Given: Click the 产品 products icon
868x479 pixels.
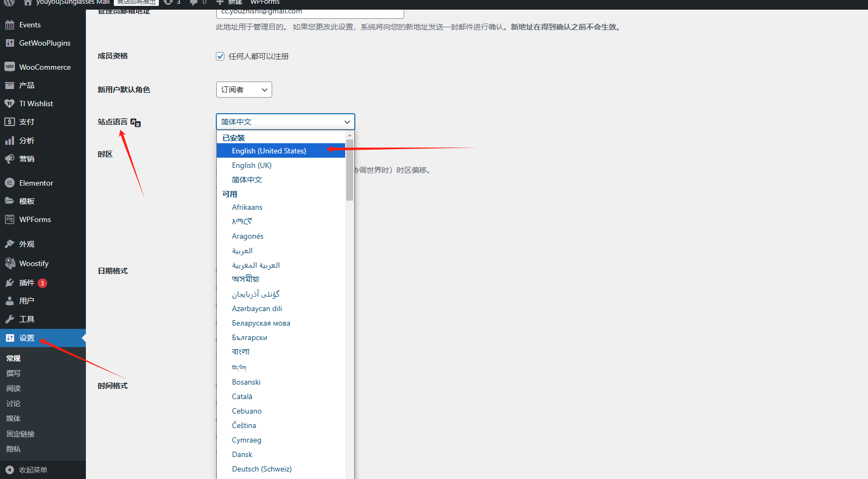Looking at the screenshot, I should point(10,85).
